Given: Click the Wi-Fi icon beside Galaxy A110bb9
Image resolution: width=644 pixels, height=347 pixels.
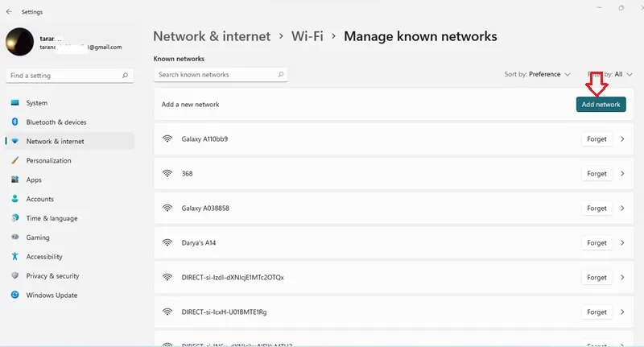Looking at the screenshot, I should (x=167, y=138).
